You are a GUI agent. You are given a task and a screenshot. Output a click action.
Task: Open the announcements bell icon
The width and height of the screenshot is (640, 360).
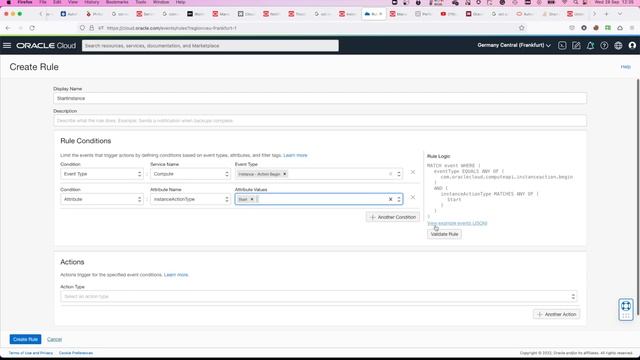pos(590,46)
